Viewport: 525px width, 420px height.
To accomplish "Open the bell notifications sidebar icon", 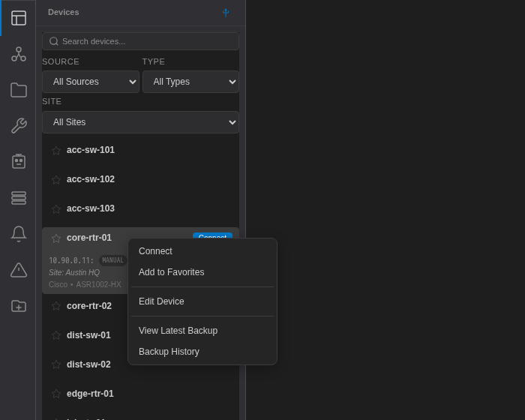I will tap(19, 234).
